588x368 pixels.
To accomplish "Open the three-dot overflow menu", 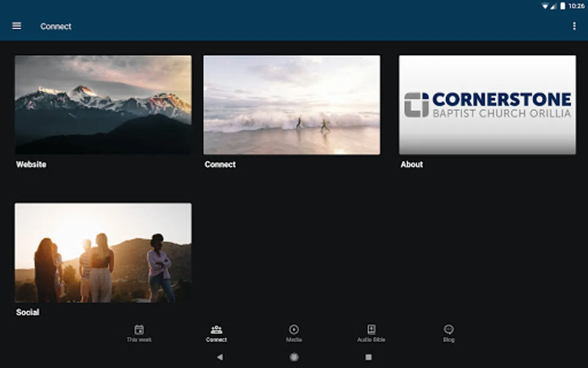I will pos(574,26).
